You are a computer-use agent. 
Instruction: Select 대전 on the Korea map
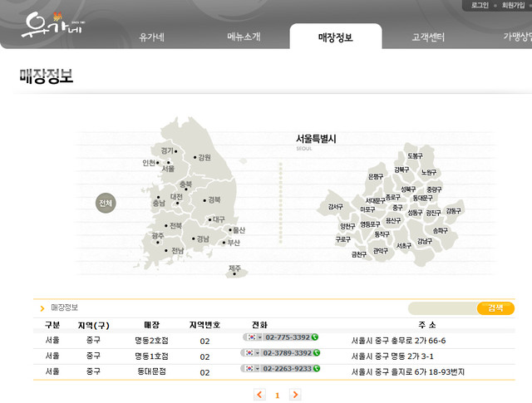click(176, 198)
